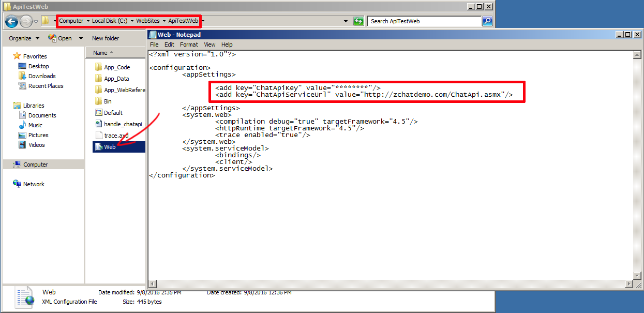Viewport: 644px width, 313px height.
Task: Select the App_WebReferences folder
Action: (120, 90)
